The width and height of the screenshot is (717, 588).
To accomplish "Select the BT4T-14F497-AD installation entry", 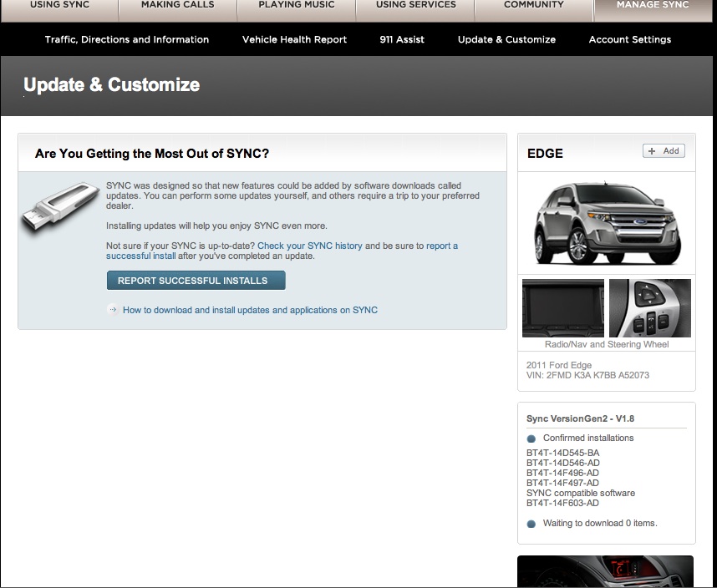I will 562,483.
